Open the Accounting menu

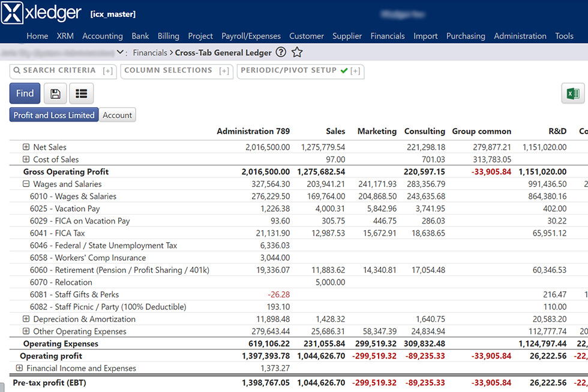(103, 36)
